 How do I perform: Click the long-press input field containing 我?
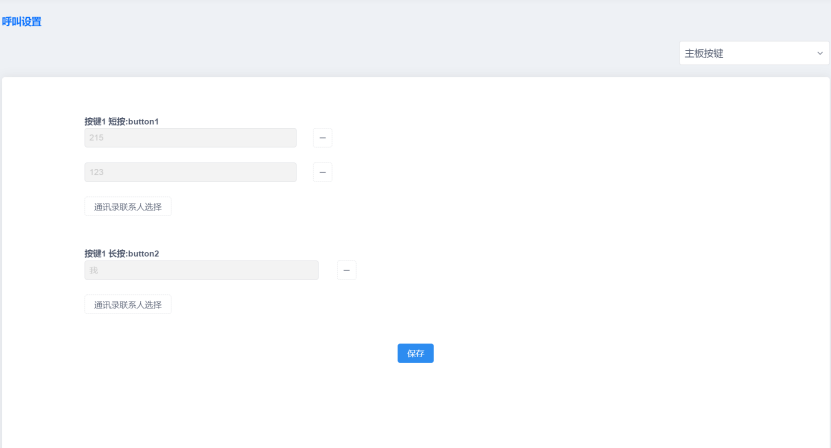pyautogui.click(x=201, y=270)
